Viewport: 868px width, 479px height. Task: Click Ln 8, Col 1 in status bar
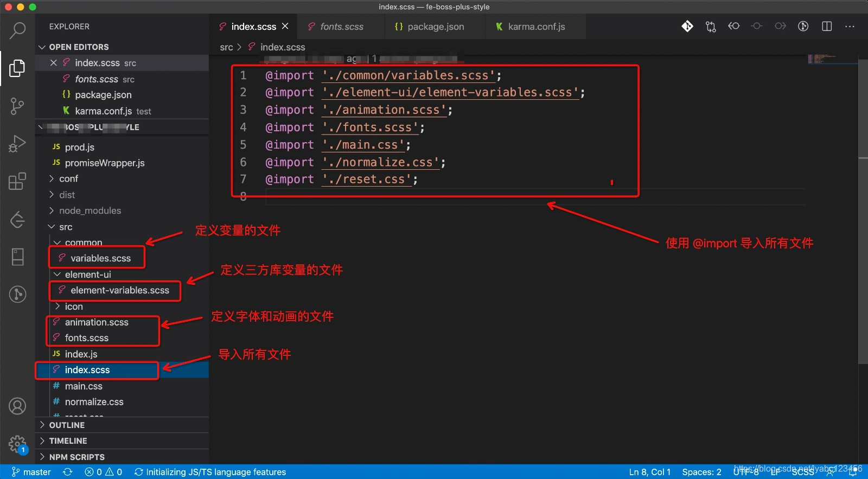point(650,472)
